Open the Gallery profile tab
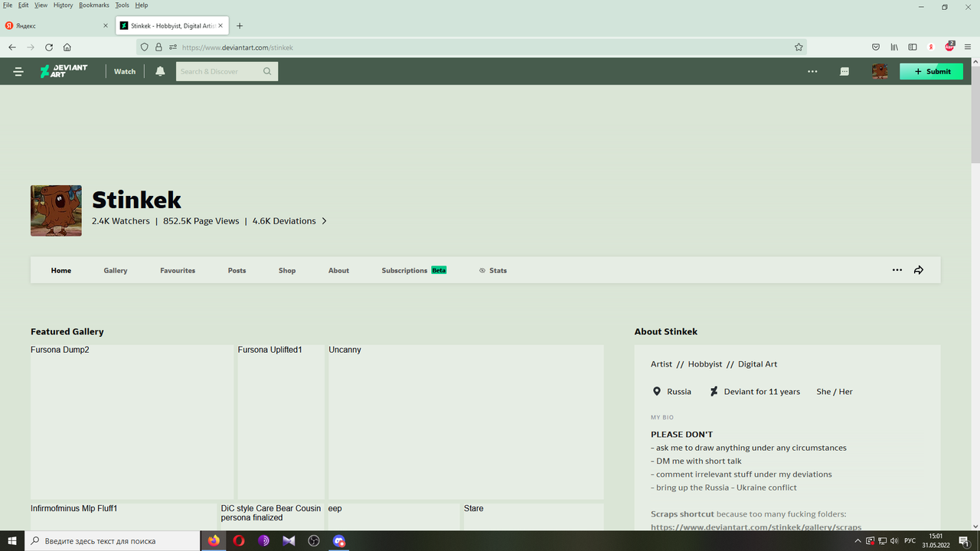The height and width of the screenshot is (551, 980). (116, 270)
